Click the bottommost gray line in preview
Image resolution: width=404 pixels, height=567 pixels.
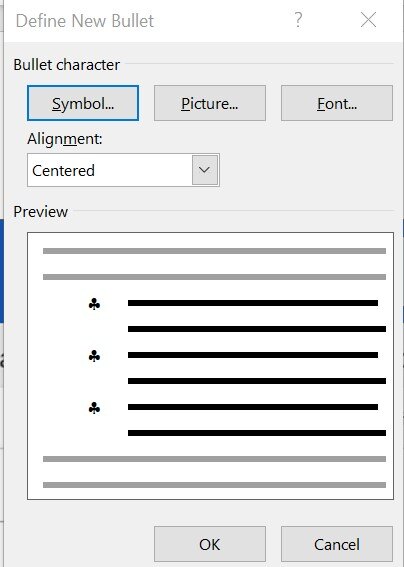click(214, 485)
